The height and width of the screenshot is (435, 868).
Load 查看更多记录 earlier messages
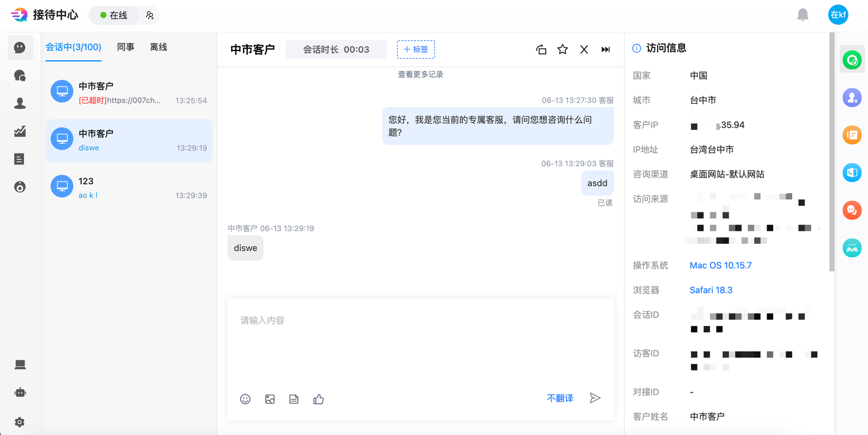click(420, 74)
